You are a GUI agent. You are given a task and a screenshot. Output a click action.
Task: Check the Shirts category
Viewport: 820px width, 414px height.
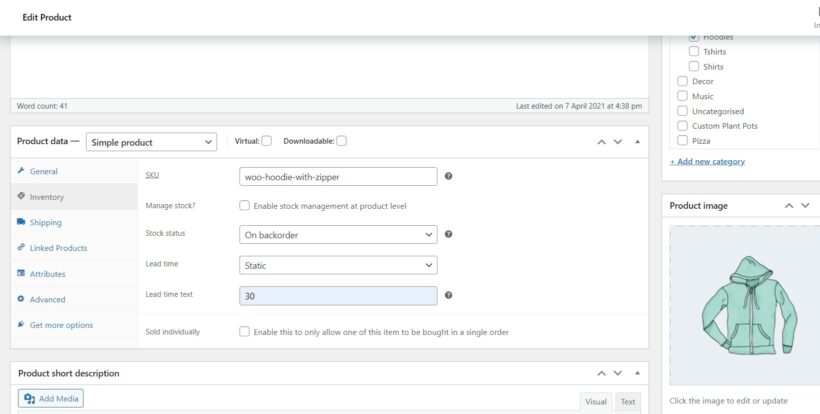(694, 66)
